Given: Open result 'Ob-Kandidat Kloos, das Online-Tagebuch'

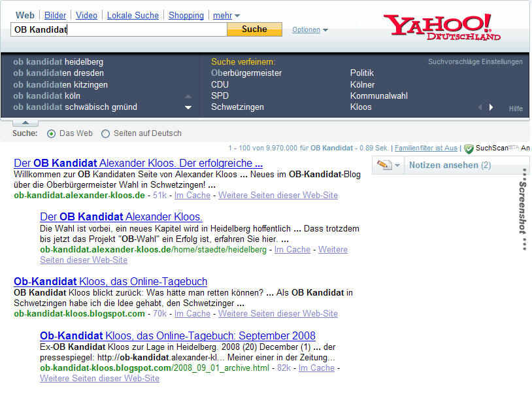Looking at the screenshot, I should point(110,282).
